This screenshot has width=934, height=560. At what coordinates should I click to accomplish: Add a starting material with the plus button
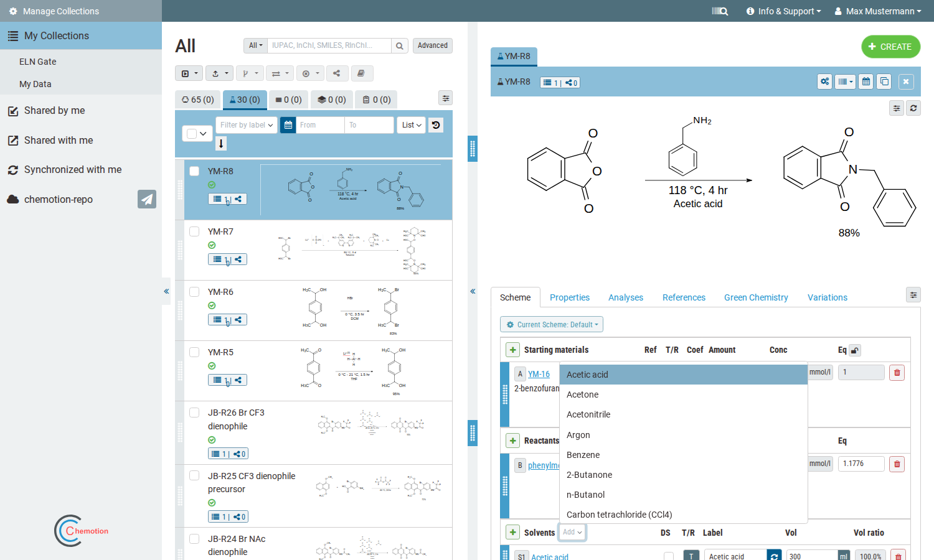click(512, 350)
